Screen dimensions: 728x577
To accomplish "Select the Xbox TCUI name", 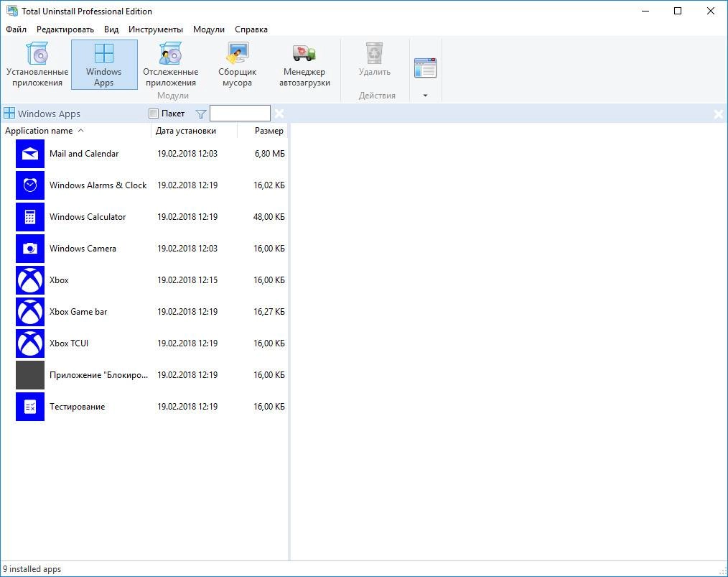I will pos(69,343).
